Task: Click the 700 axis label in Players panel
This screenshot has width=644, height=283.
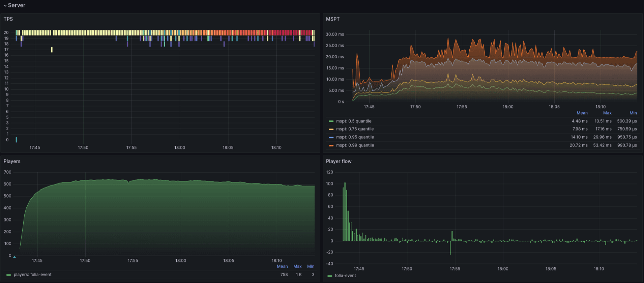Action: point(7,172)
